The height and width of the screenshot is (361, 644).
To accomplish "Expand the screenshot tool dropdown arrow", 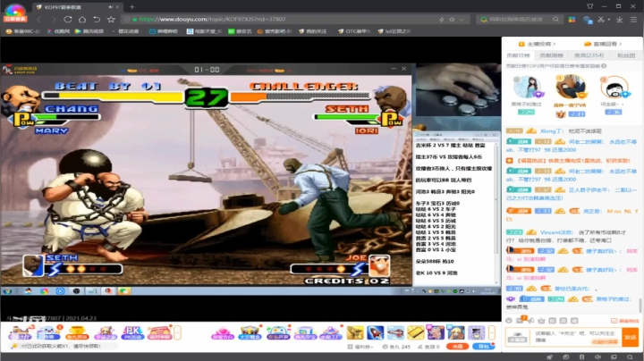I will click(x=609, y=20).
